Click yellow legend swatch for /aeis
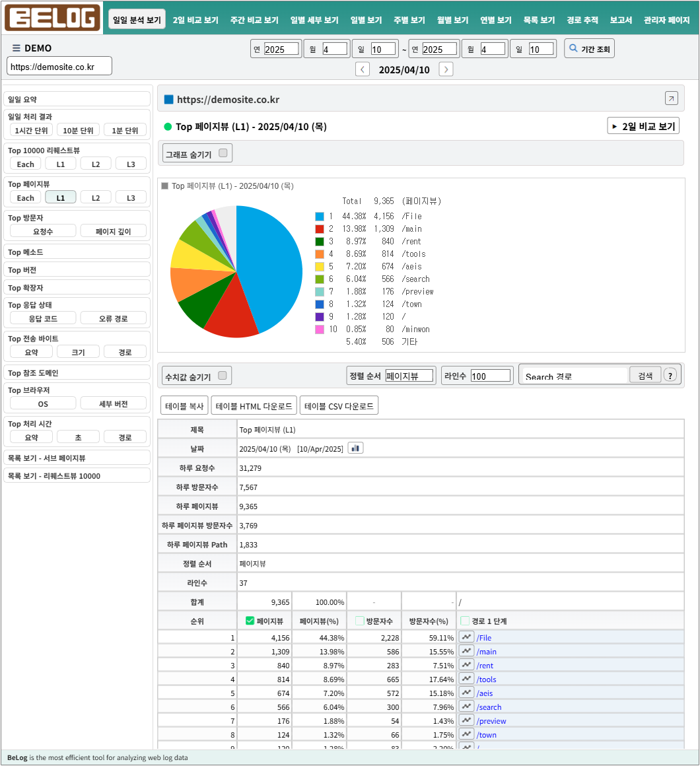This screenshot has height=766, width=700. point(320,266)
